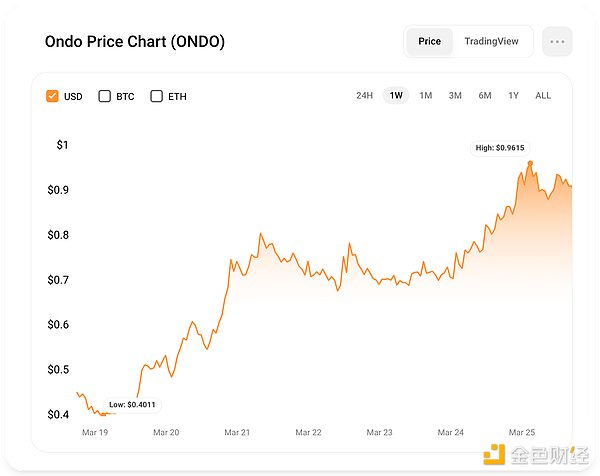Select the 6M time range
Screen dimensions: 600x476
485,96
